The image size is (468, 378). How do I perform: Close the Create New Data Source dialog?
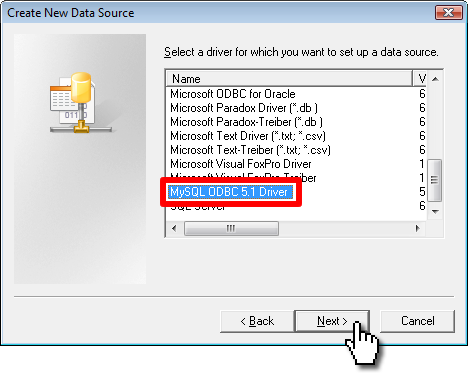449,13
